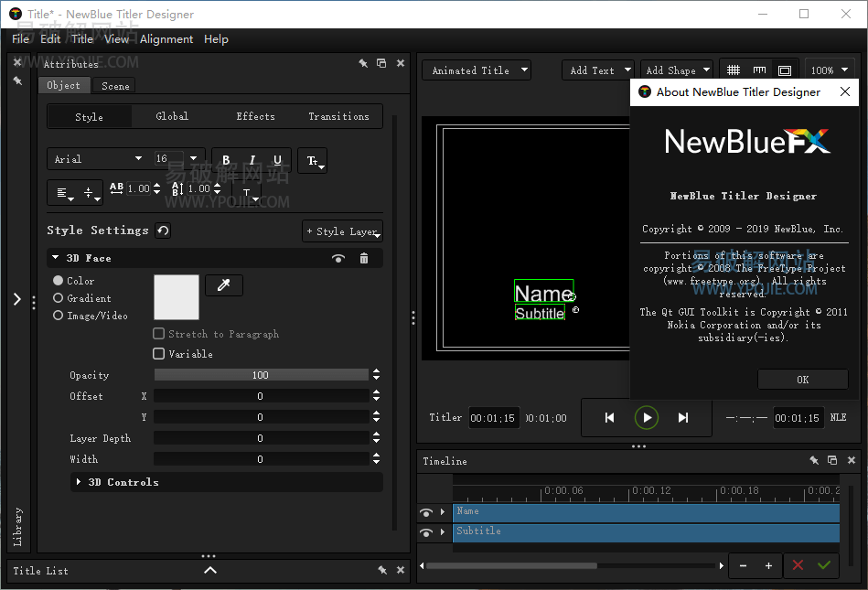Expand the 3D Controls section
This screenshot has width=868, height=590.
[78, 482]
